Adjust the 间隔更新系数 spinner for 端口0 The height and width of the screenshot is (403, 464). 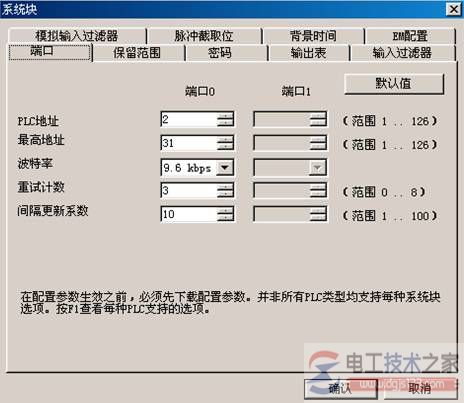pyautogui.click(x=225, y=214)
